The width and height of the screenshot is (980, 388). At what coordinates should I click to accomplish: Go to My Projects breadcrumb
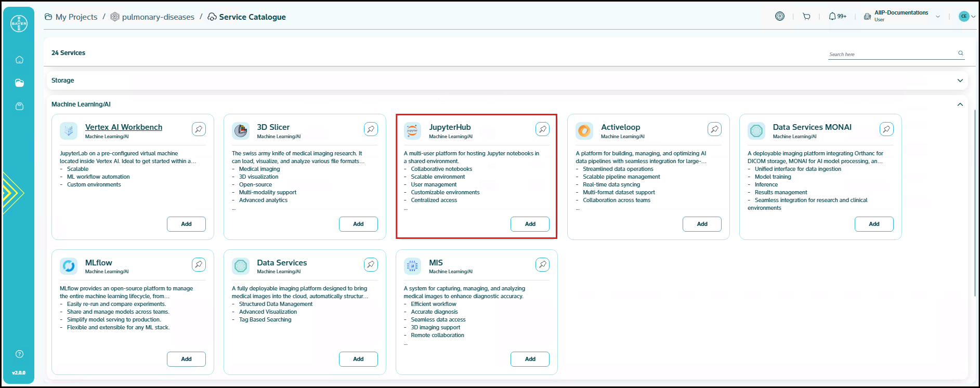(76, 17)
